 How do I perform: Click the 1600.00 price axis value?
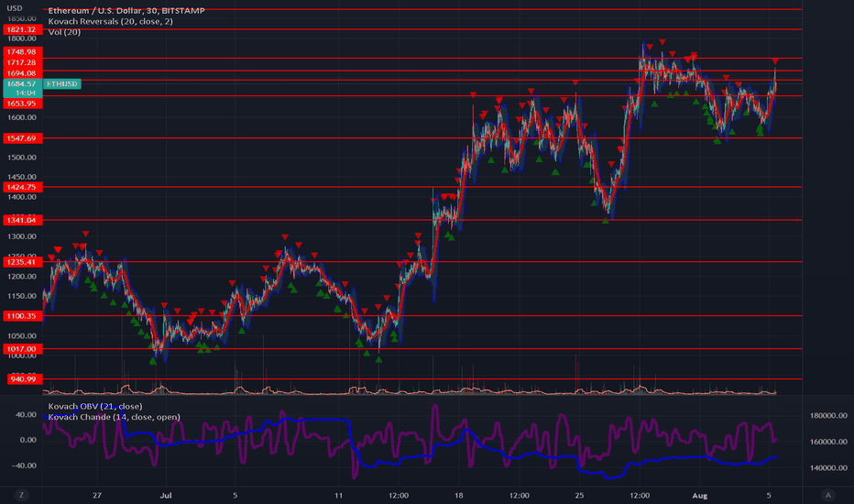pyautogui.click(x=22, y=117)
